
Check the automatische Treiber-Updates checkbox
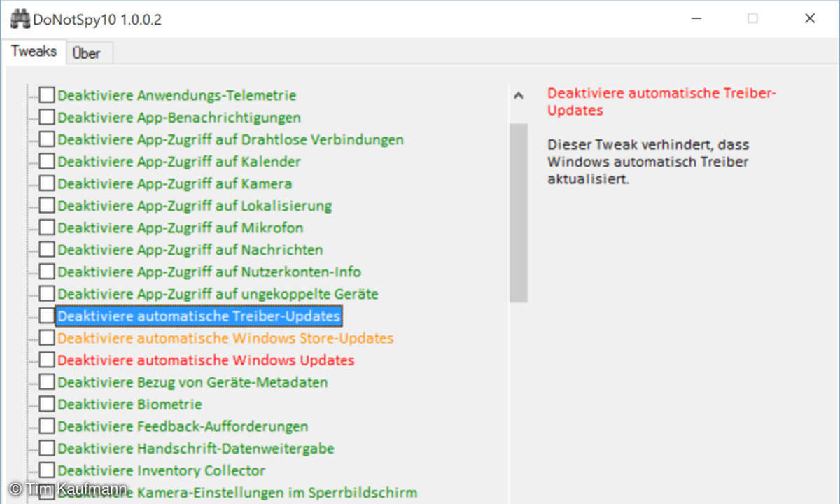pos(46,316)
